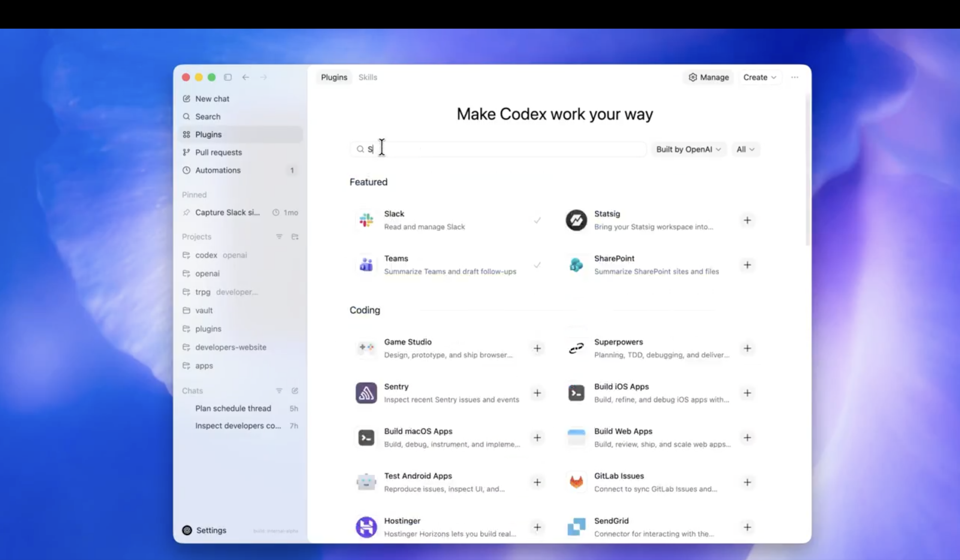Add the GitLab Issues plugin
This screenshot has height=560, width=960.
click(x=747, y=482)
